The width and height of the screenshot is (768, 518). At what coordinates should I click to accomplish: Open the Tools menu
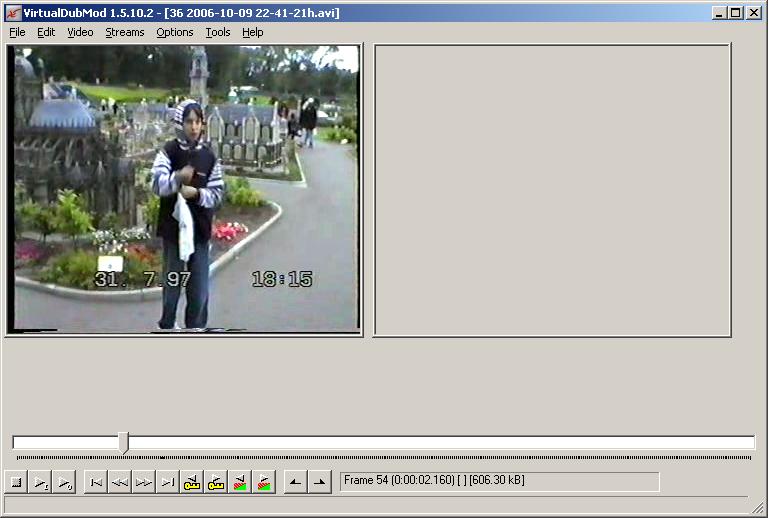[x=218, y=32]
